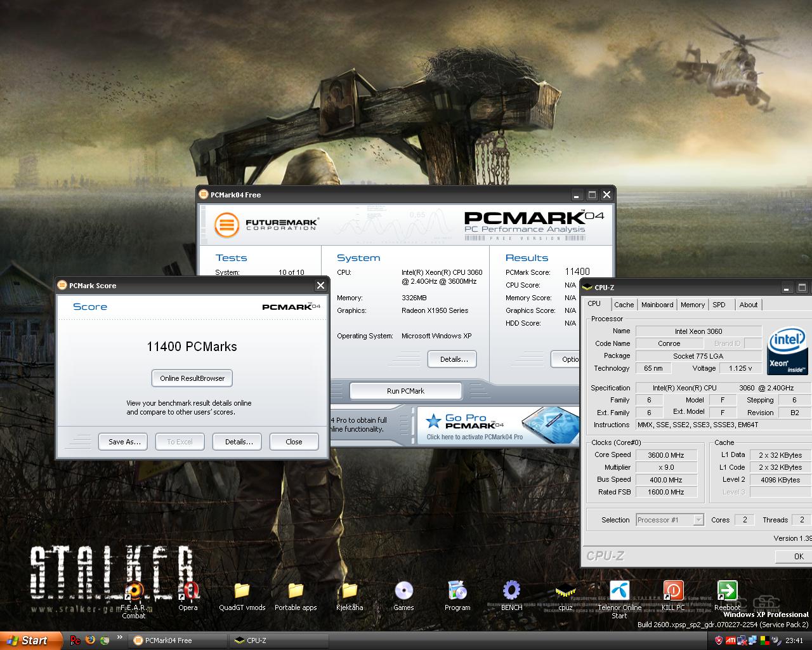Click the four-colored squares tray icon
812x650 pixels.
point(765,640)
